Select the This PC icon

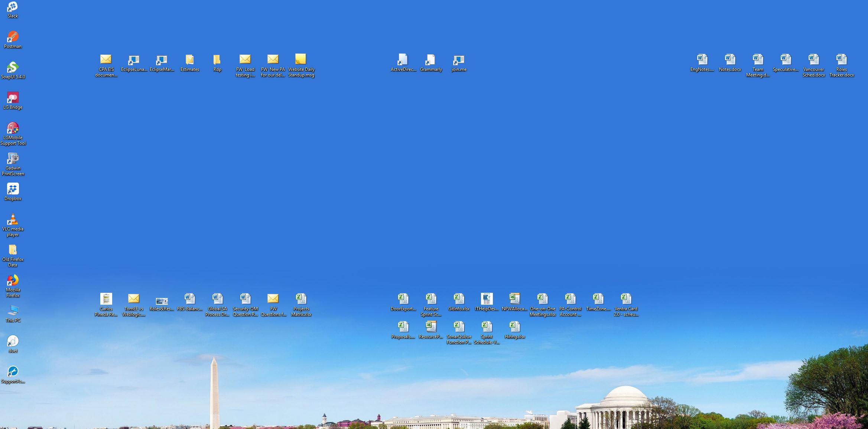coord(13,314)
